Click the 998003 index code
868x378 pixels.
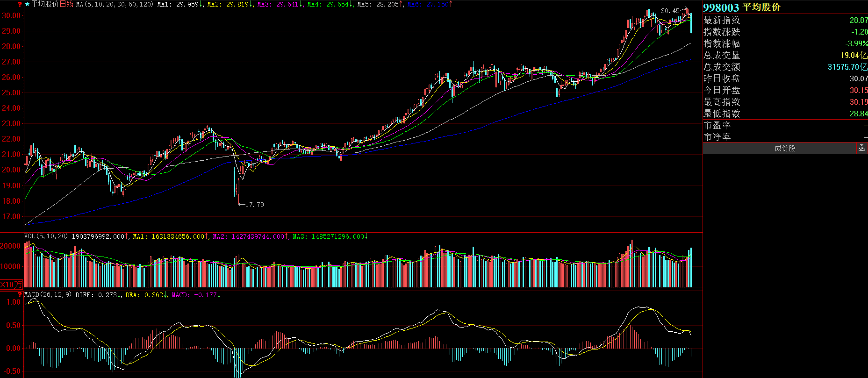721,7
